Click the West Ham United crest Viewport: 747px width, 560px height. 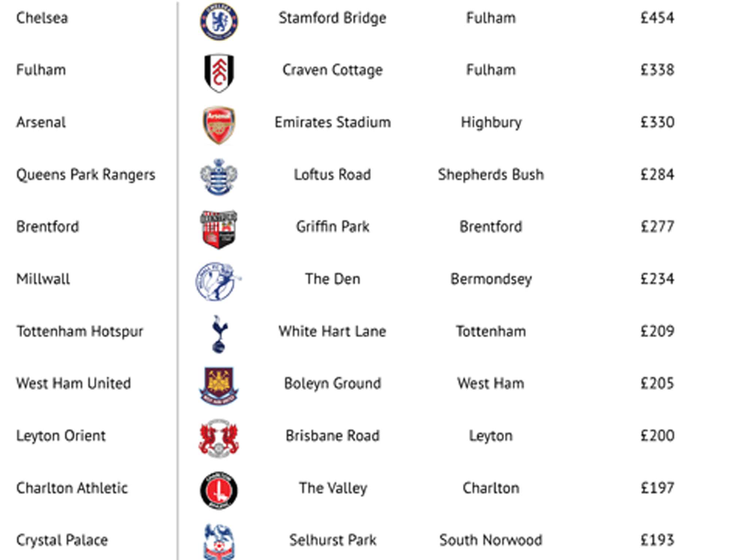(x=219, y=386)
